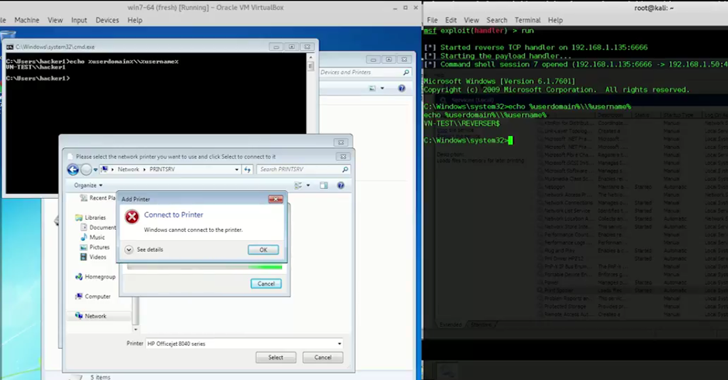Click OK on the Connect to Printer error
The image size is (728, 380).
coord(263,250)
